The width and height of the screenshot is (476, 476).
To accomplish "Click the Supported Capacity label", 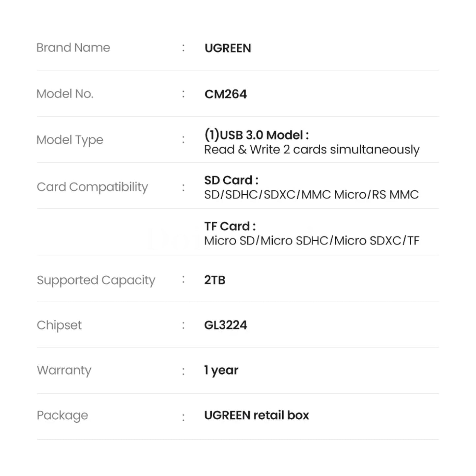I will click(96, 280).
